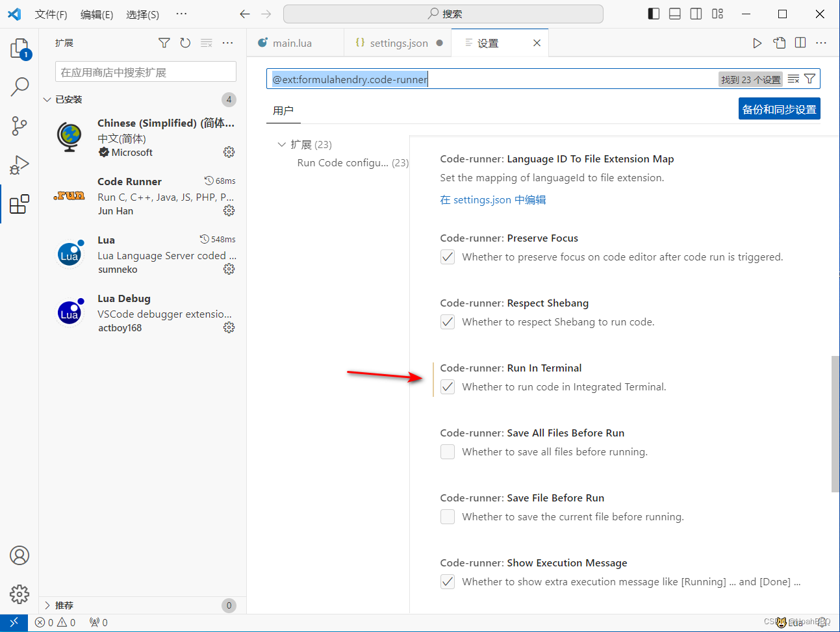Open Chinese (Simplified) extension entry
This screenshot has width=840, height=632.
(143, 137)
